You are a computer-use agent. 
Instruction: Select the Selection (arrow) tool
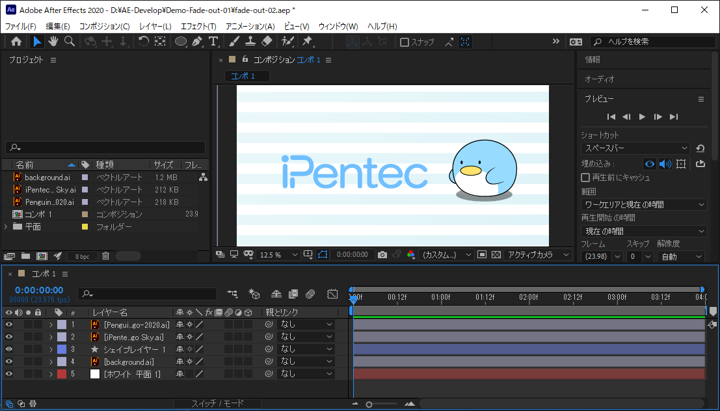[x=37, y=42]
